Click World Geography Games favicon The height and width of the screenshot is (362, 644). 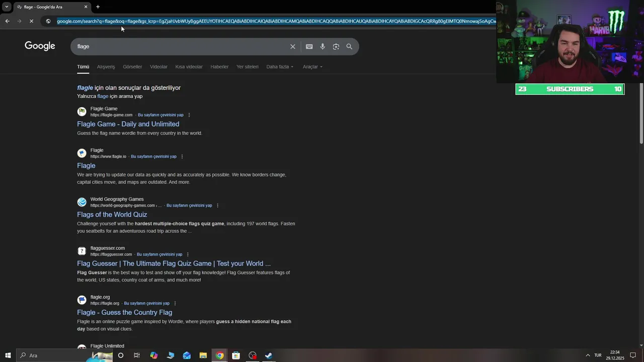pyautogui.click(x=82, y=202)
